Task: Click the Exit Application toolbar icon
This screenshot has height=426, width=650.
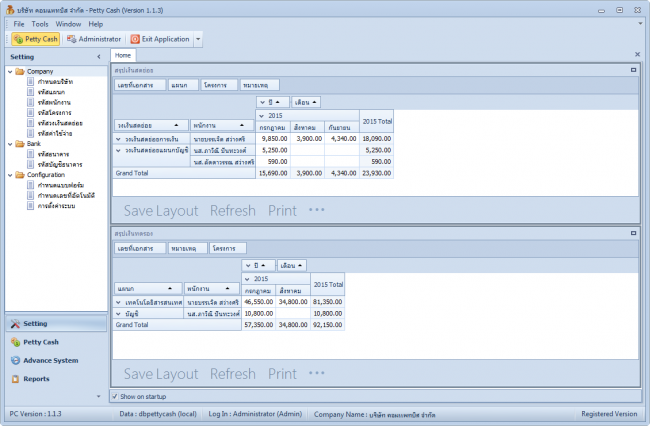Action: (135, 39)
